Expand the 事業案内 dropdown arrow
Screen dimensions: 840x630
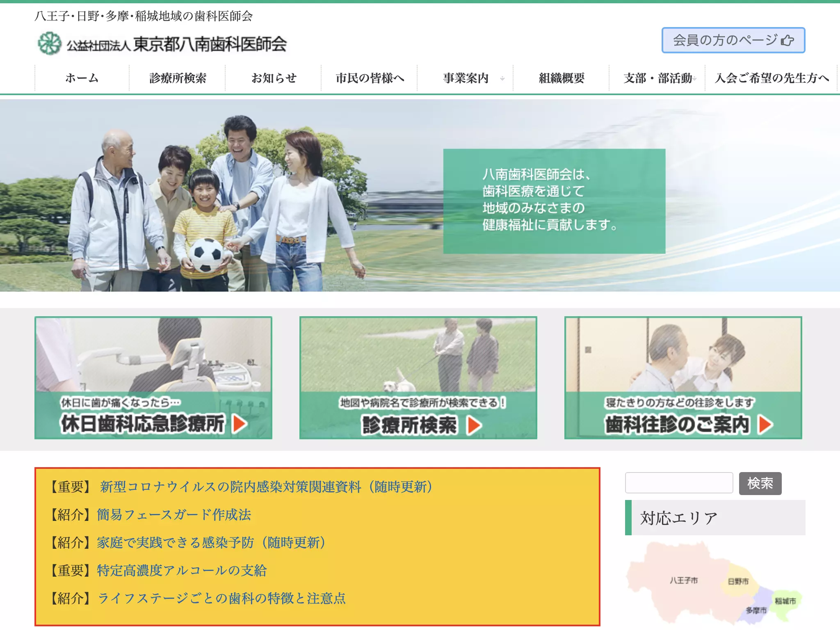click(x=502, y=78)
